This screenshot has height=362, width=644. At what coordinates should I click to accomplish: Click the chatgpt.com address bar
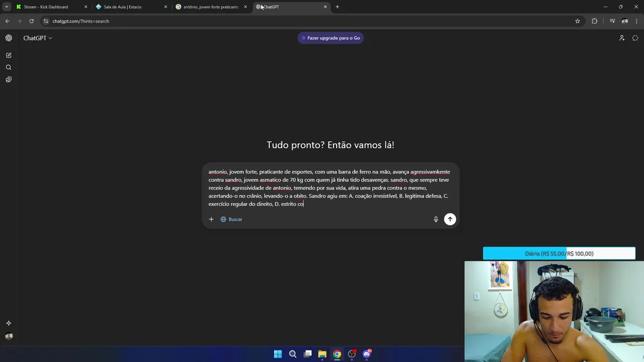(312, 21)
